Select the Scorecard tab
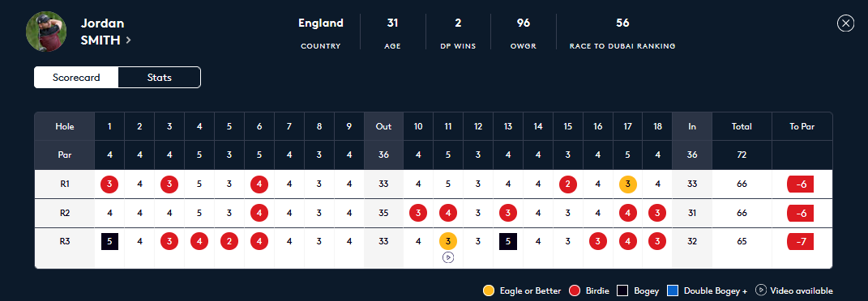 pyautogui.click(x=76, y=78)
